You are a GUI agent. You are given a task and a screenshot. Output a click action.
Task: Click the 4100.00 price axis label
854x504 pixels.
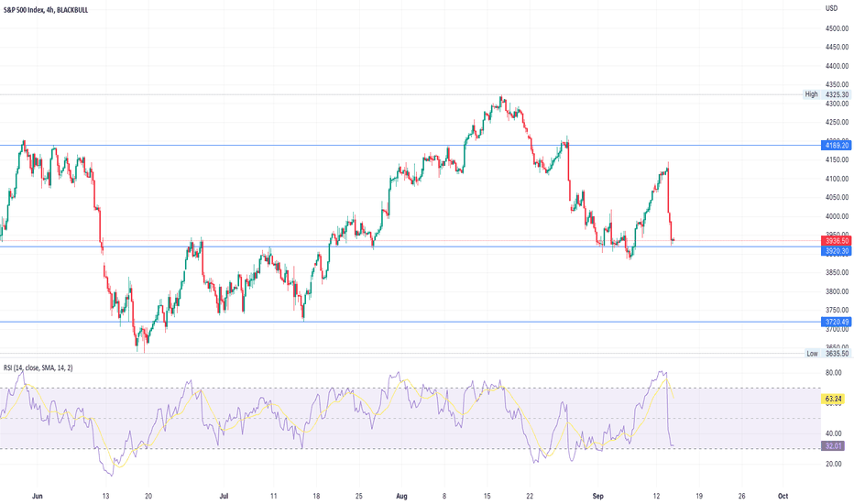point(838,179)
